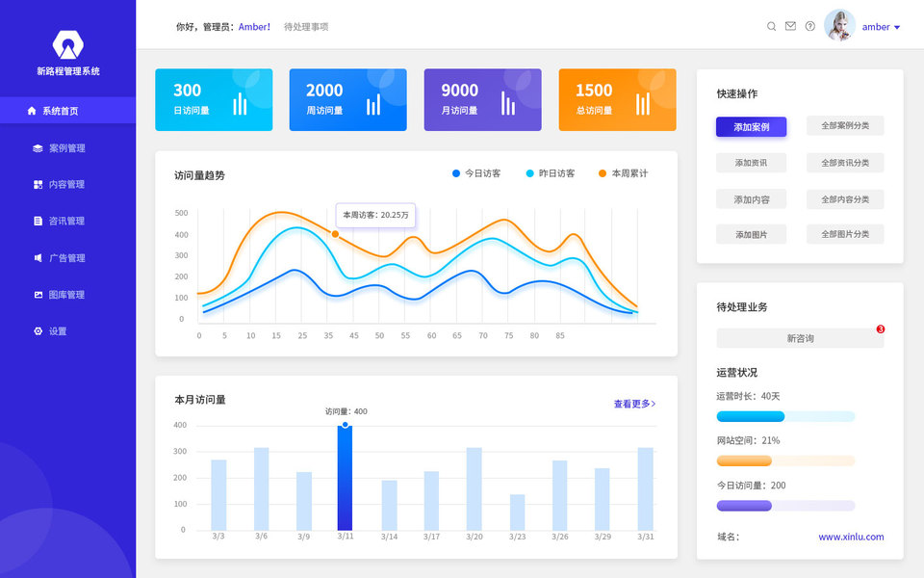Viewport: 924px width, 578px height.
Task: Click the megaphone icon beside 广告管理
Action: 38,258
